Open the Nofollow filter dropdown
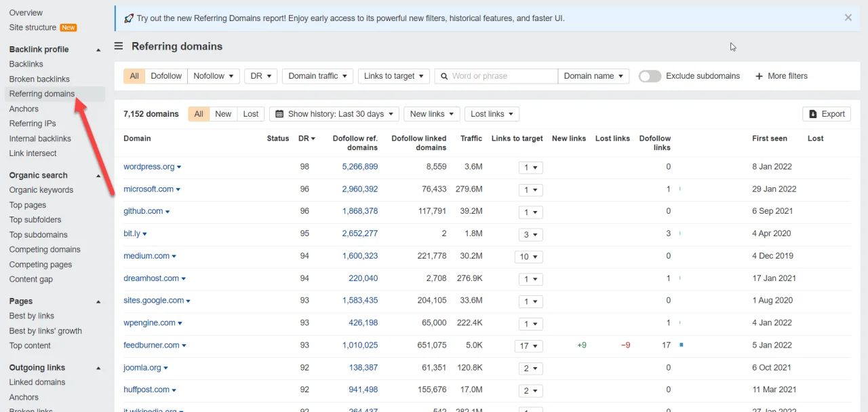This screenshot has width=868, height=412. point(214,75)
